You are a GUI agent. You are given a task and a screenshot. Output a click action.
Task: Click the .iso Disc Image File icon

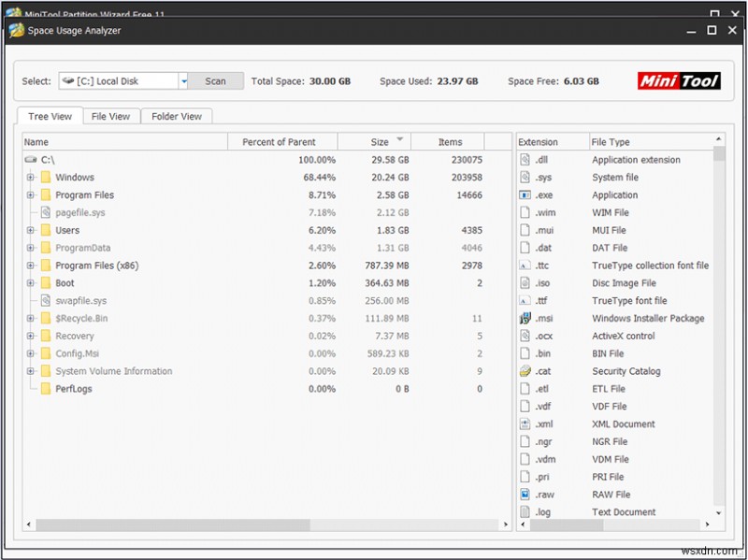525,282
